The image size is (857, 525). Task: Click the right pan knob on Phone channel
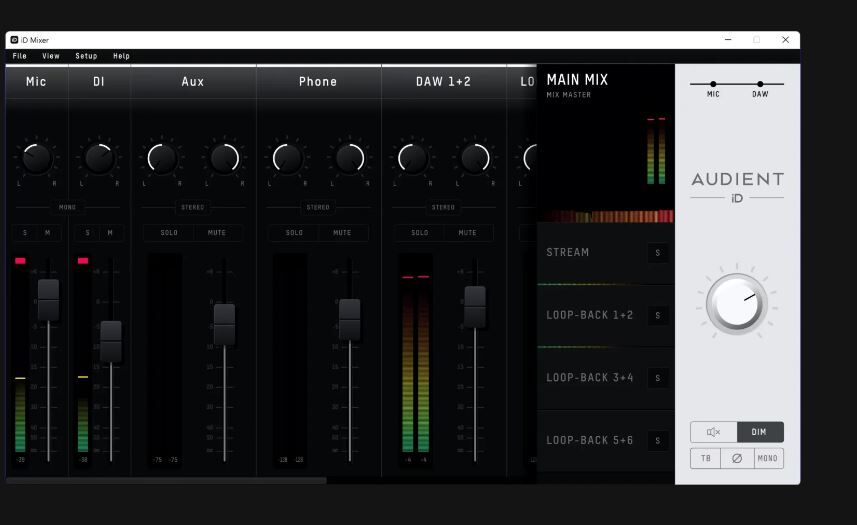pyautogui.click(x=349, y=158)
